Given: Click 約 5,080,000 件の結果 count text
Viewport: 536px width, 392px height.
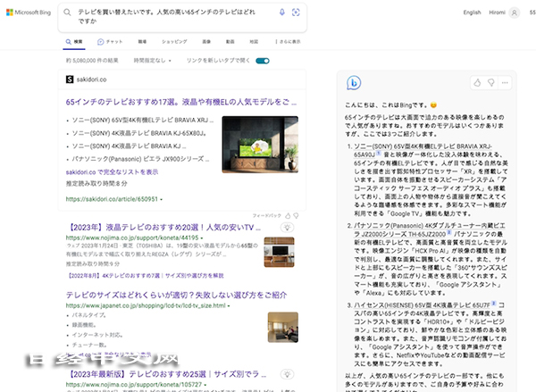Looking at the screenshot, I should [x=92, y=61].
